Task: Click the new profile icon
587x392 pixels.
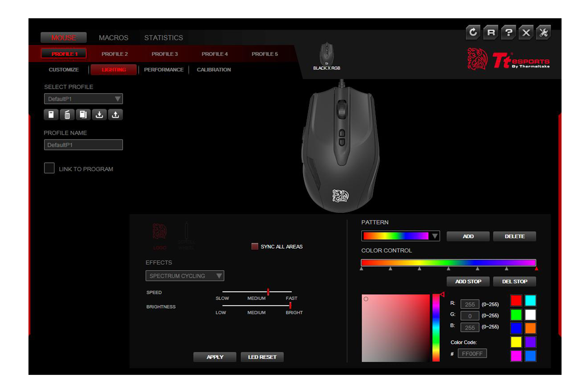Action: point(51,115)
